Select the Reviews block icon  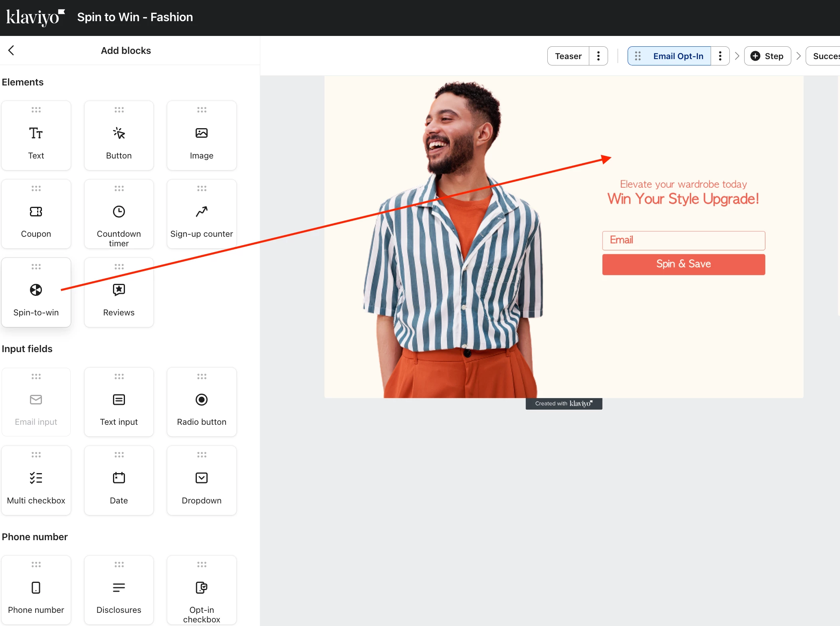(119, 290)
